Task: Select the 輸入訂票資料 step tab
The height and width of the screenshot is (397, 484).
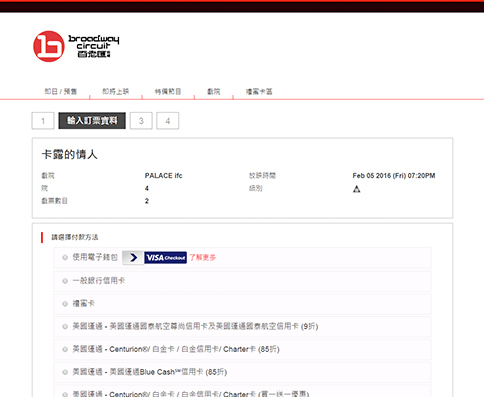Action: point(92,121)
